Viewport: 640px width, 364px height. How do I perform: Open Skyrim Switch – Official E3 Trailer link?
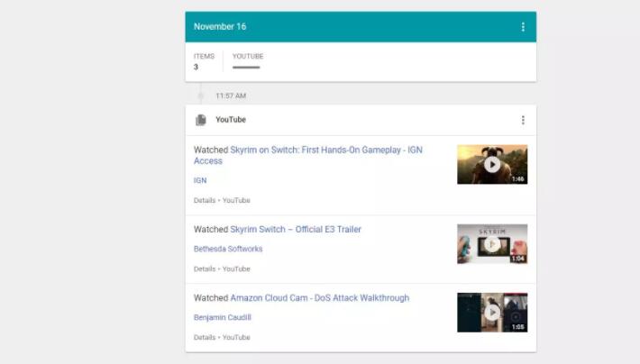(x=296, y=230)
